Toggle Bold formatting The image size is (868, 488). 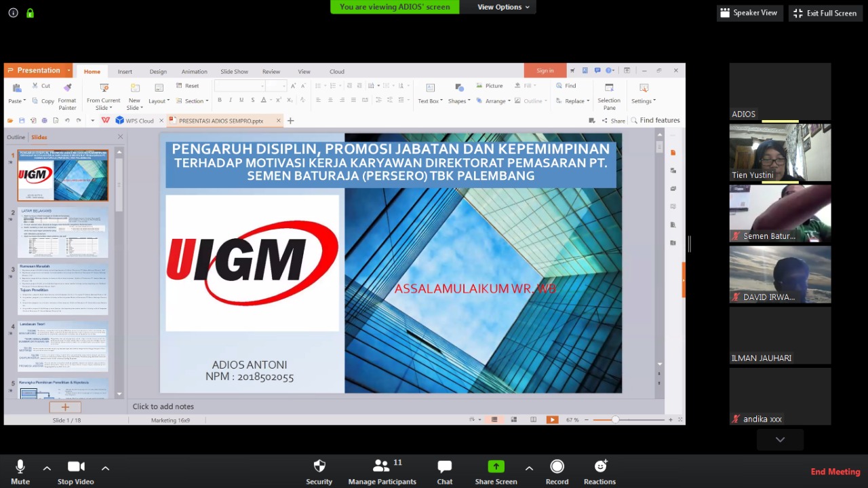coord(219,100)
